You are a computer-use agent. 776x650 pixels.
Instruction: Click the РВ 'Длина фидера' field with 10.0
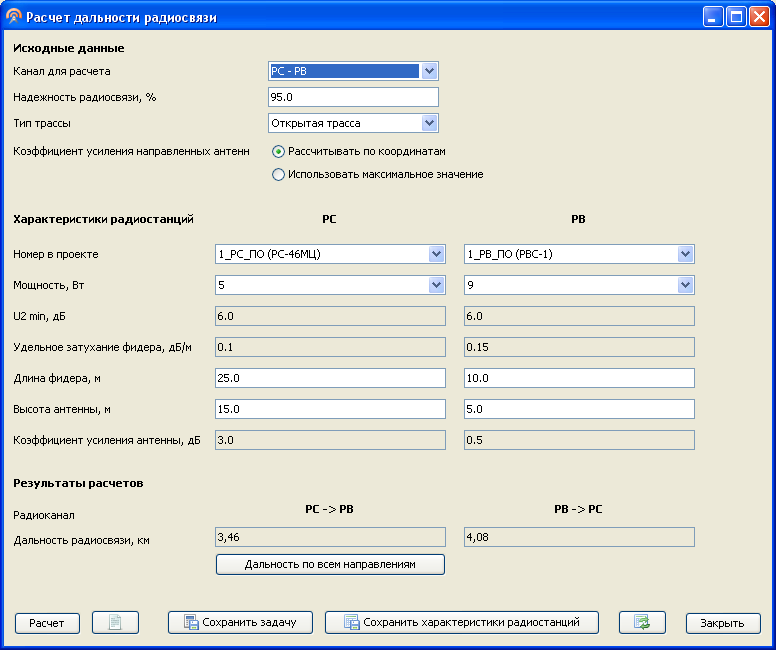click(579, 378)
